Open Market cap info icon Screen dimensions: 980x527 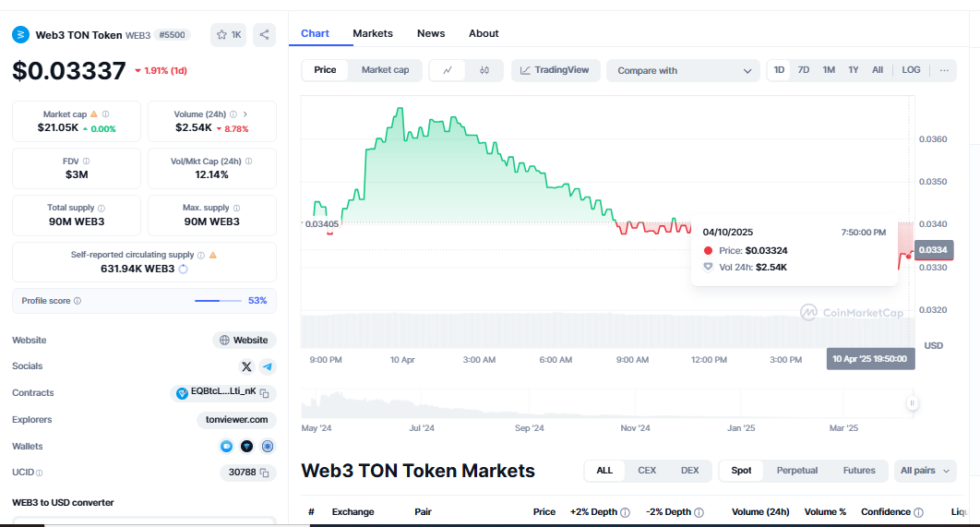[x=105, y=114]
